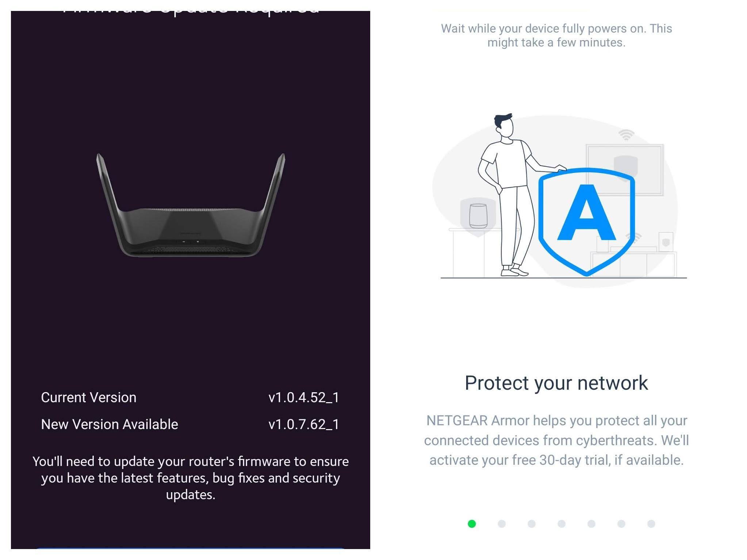Screen dimensions: 747x560
Task: Tap the current version number v1.0.4.52_1
Action: tap(303, 397)
